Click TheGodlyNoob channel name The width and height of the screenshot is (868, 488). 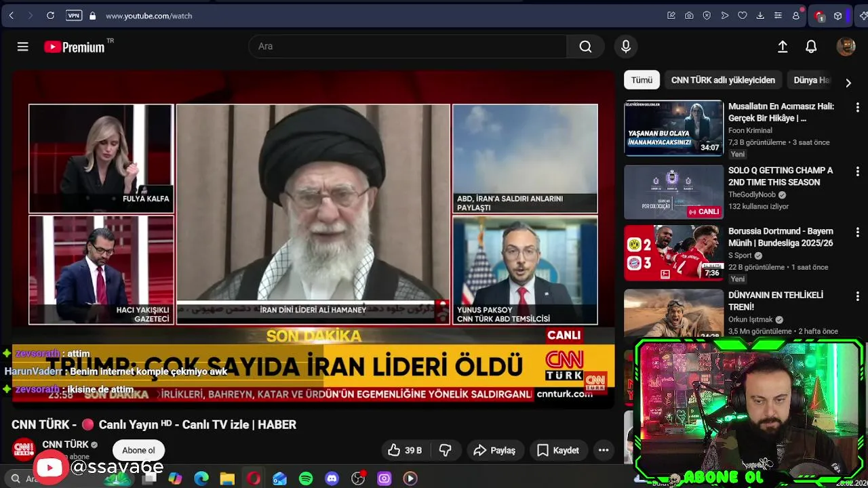752,195
